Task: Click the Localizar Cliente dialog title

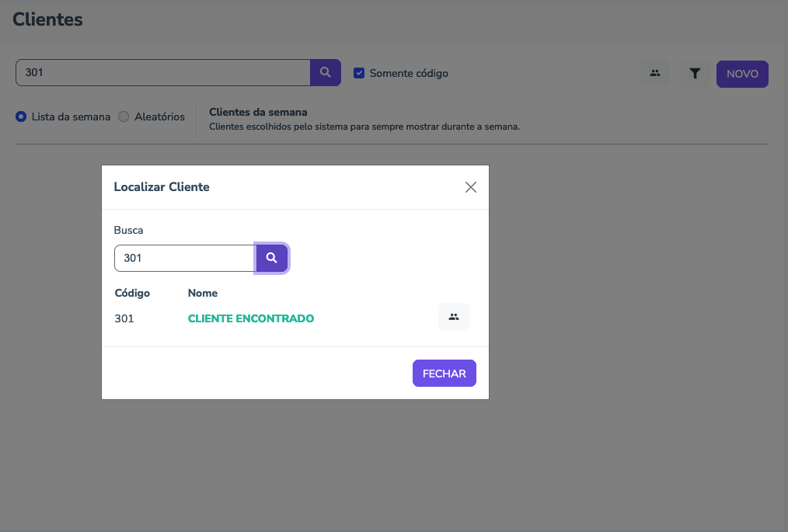Action: [162, 187]
